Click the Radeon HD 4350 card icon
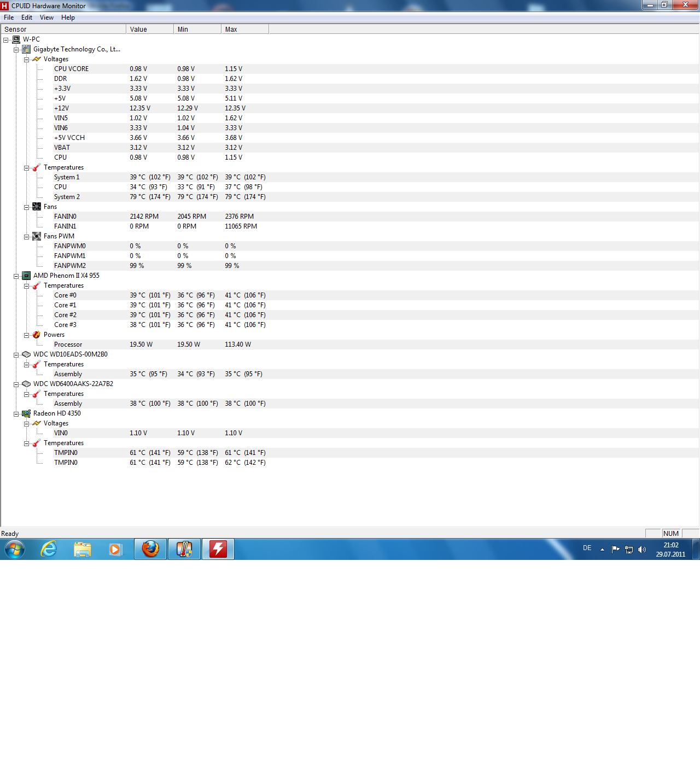The height and width of the screenshot is (765, 700). pos(26,413)
